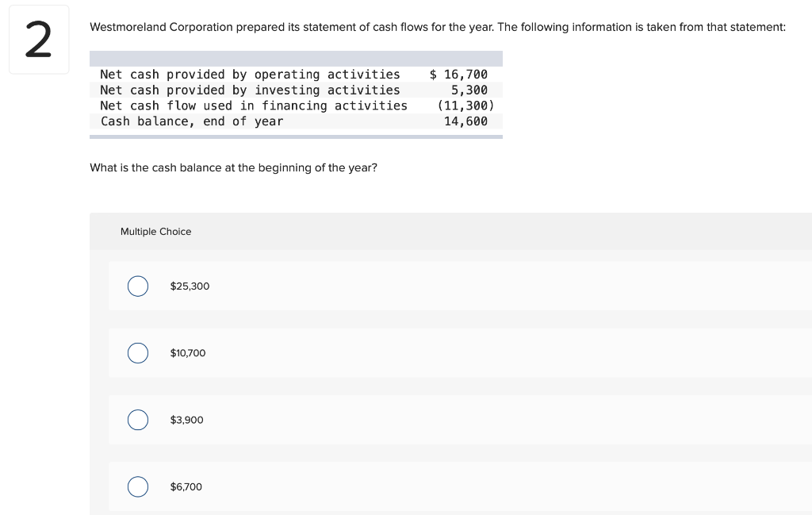Select the $3,900 answer radio button
This screenshot has height=515, width=812.
click(138, 420)
